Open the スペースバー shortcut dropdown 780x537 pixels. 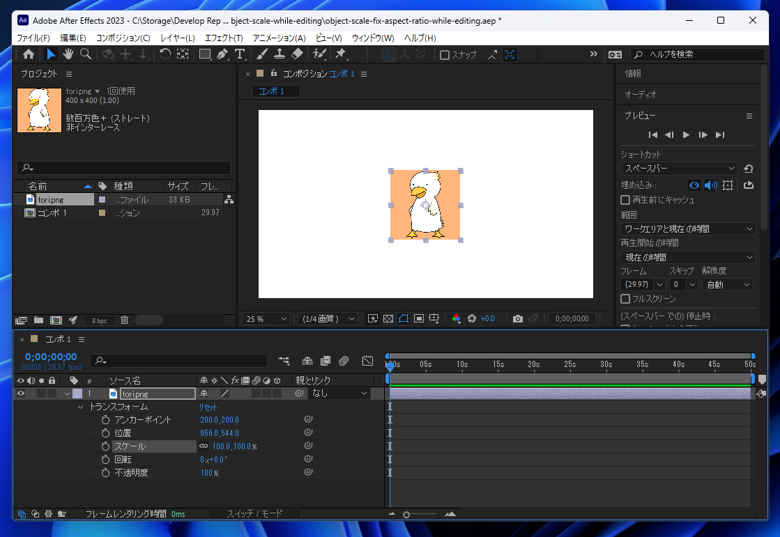679,169
